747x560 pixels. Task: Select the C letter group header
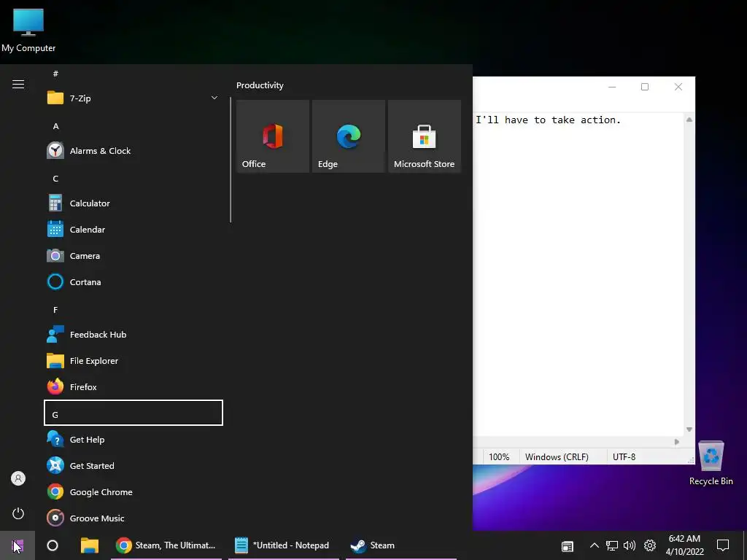[133, 179]
